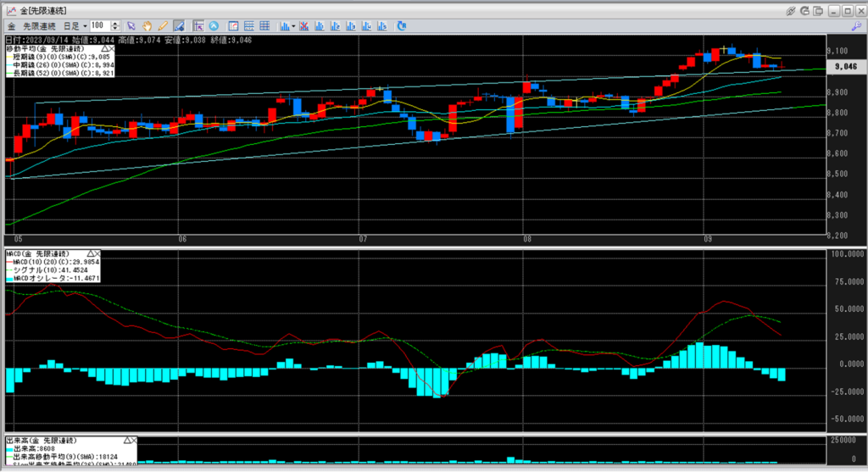Collapse the 出来高 legend with triangle
868x472 pixels.
click(x=127, y=441)
